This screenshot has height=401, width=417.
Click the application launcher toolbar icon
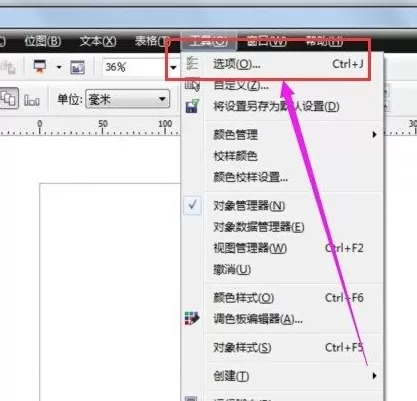[x=40, y=67]
